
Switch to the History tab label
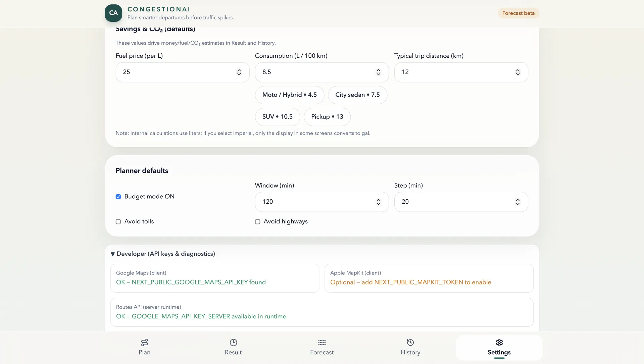coord(410,352)
